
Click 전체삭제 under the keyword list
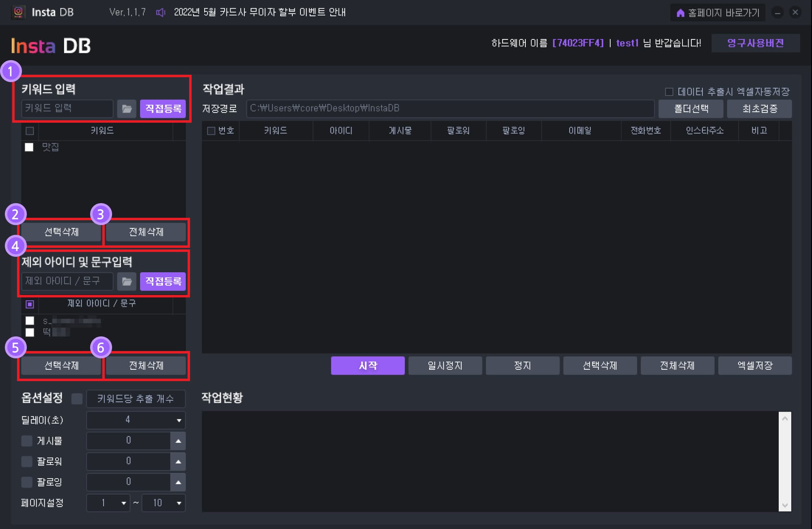[x=146, y=232]
